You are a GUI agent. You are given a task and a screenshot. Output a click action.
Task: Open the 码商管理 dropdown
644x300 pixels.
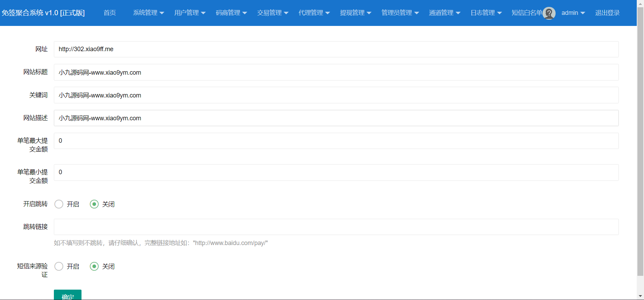(x=231, y=13)
